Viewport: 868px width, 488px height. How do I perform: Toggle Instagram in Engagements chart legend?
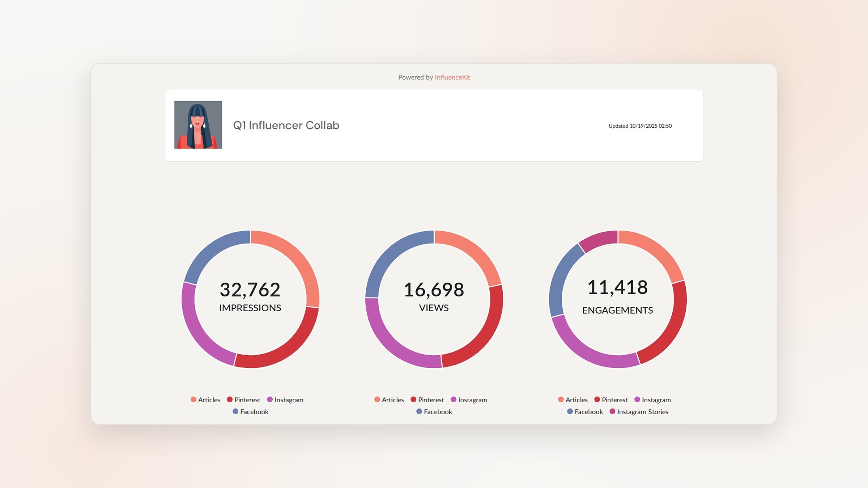652,400
